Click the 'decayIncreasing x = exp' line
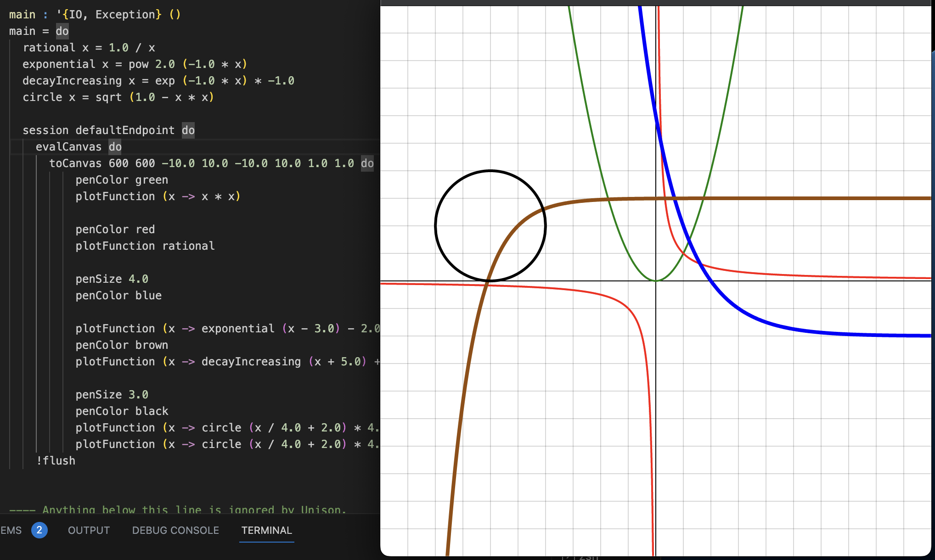 click(158, 81)
